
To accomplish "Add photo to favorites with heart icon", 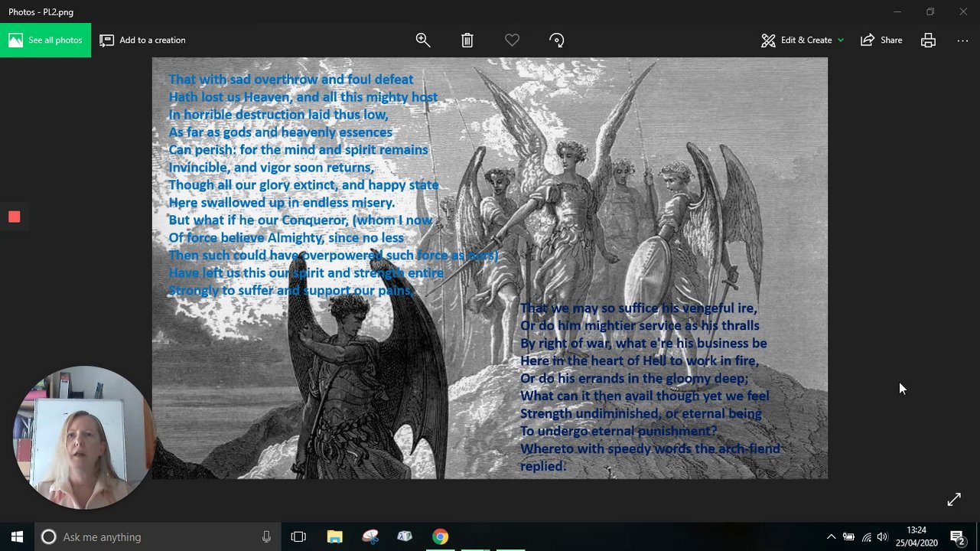I will pyautogui.click(x=512, y=41).
